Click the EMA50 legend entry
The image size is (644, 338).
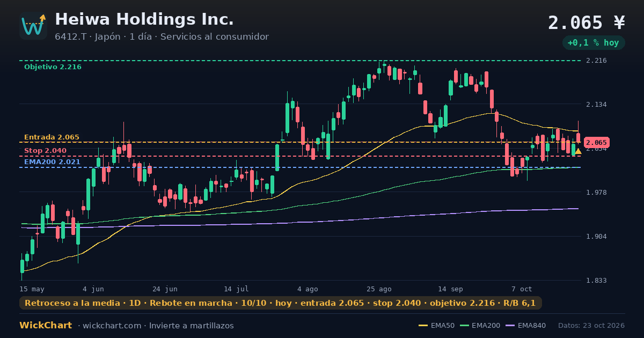point(436,326)
